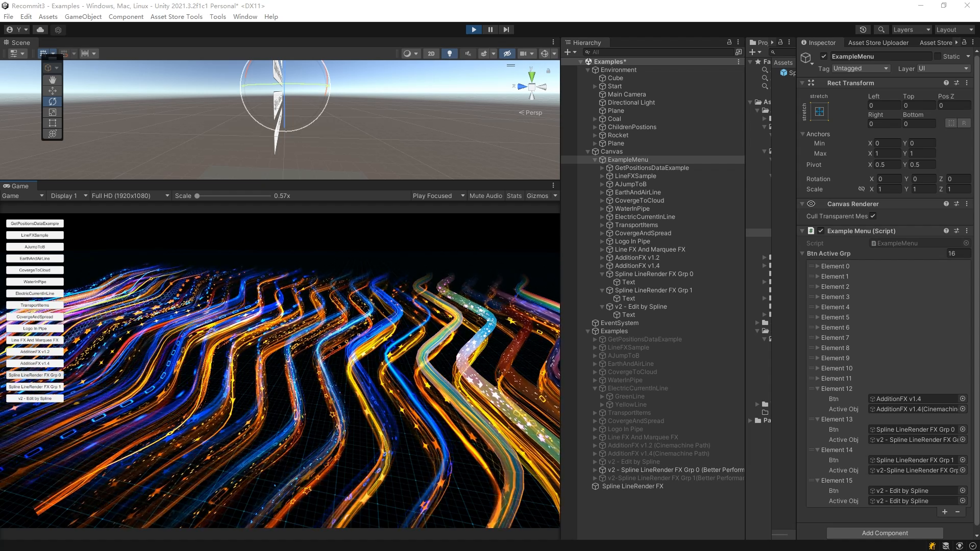Viewport: 980px width, 551px height.
Task: Switch to Asset Store Uploader tab
Action: (878, 43)
